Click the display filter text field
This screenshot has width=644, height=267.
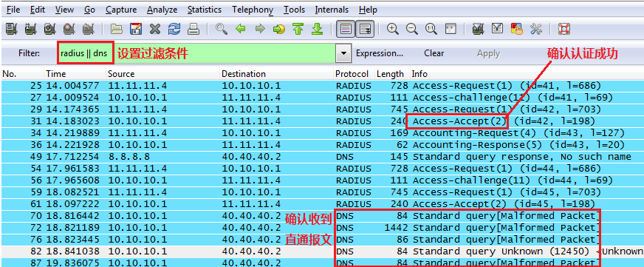click(196, 53)
